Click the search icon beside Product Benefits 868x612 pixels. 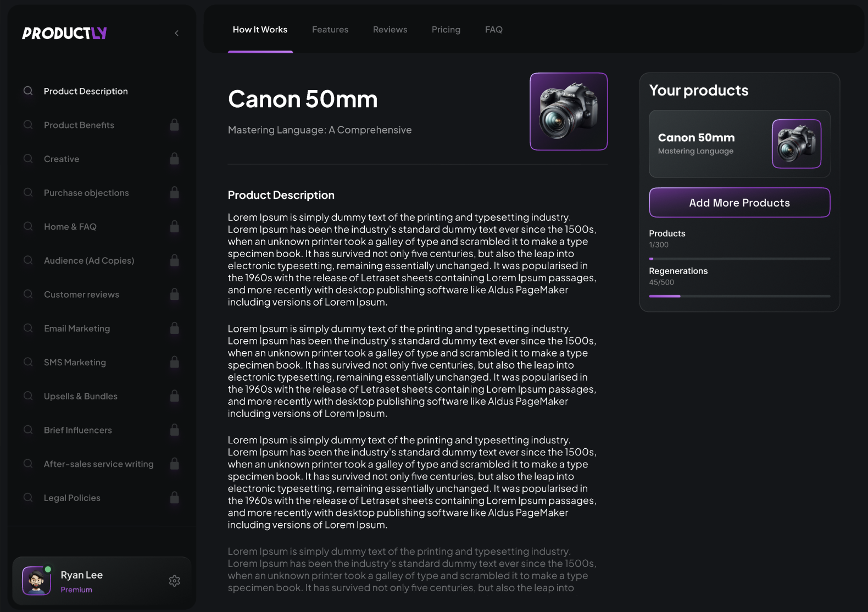point(28,125)
